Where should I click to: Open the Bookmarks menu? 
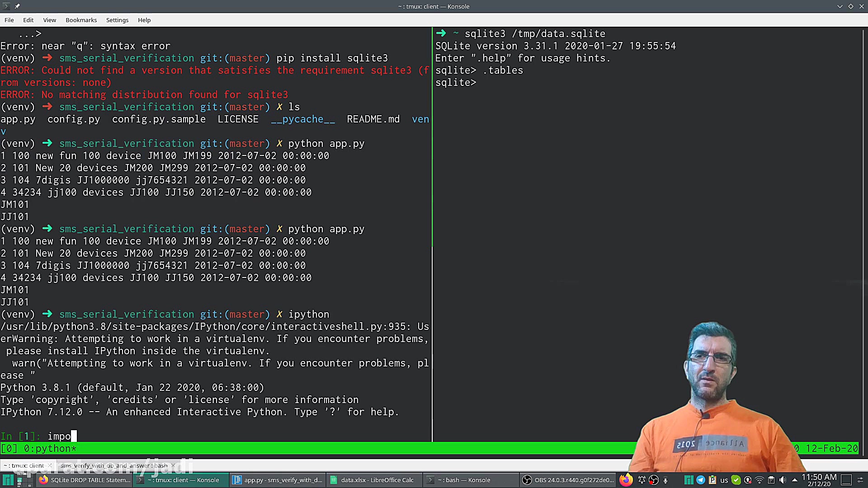81,20
